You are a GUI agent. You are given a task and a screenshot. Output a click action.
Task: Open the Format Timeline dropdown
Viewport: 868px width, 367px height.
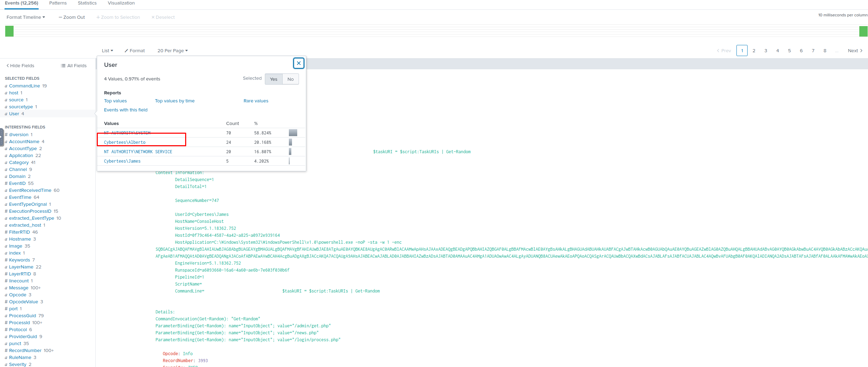26,17
